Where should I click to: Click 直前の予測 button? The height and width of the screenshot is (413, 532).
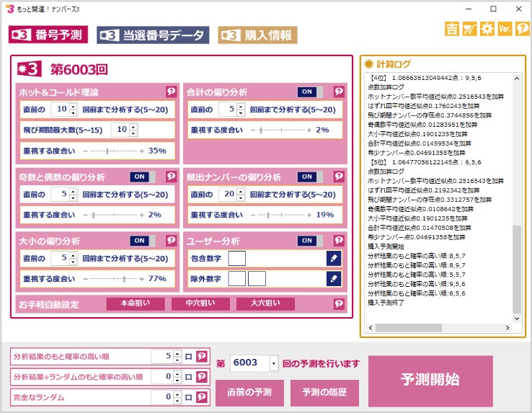(x=249, y=393)
